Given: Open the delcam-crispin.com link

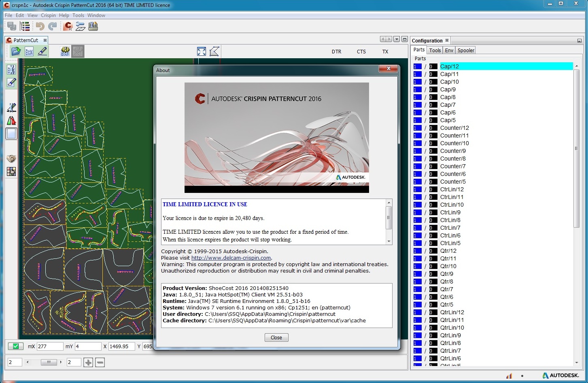Looking at the screenshot, I should (x=231, y=258).
